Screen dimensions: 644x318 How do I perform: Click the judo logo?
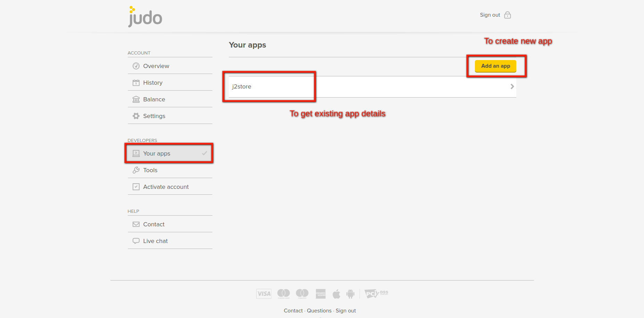pyautogui.click(x=145, y=16)
